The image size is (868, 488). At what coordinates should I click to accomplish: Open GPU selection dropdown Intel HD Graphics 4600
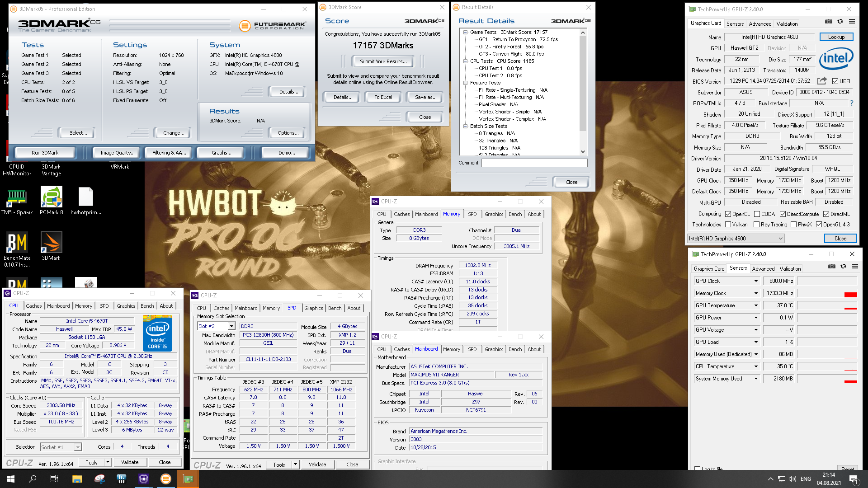coord(736,239)
